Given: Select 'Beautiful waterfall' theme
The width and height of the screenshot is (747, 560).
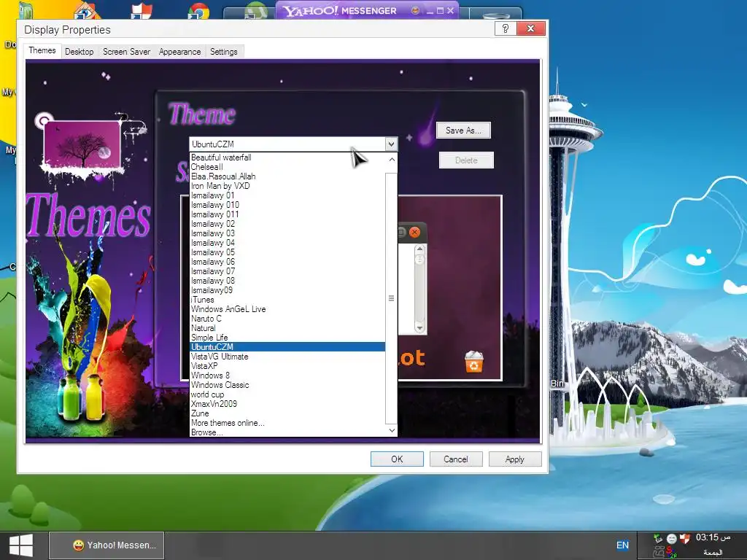Looking at the screenshot, I should pos(287,157).
